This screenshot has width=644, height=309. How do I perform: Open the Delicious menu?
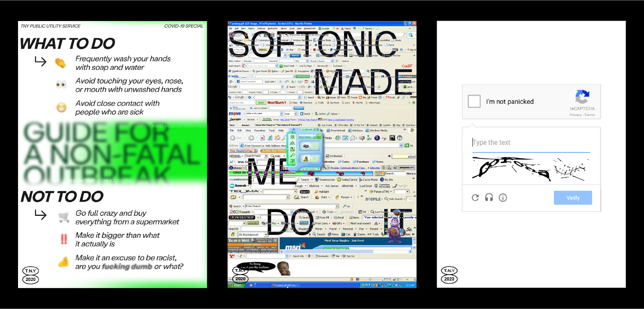tap(261, 28)
